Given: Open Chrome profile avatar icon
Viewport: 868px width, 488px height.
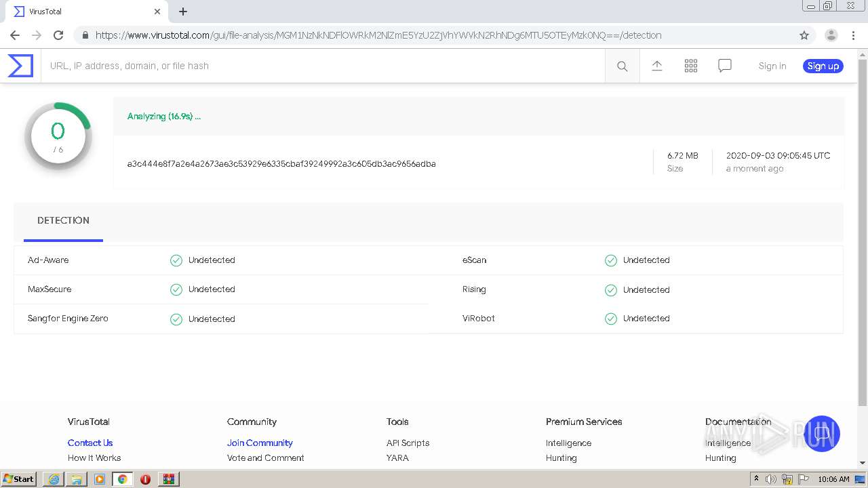Looking at the screenshot, I should click(x=831, y=35).
